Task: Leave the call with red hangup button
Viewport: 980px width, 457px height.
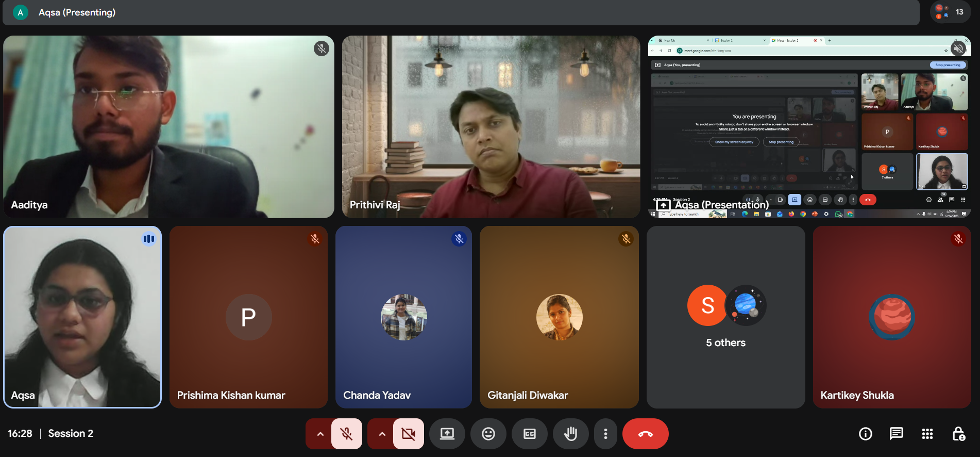Action: [645, 434]
